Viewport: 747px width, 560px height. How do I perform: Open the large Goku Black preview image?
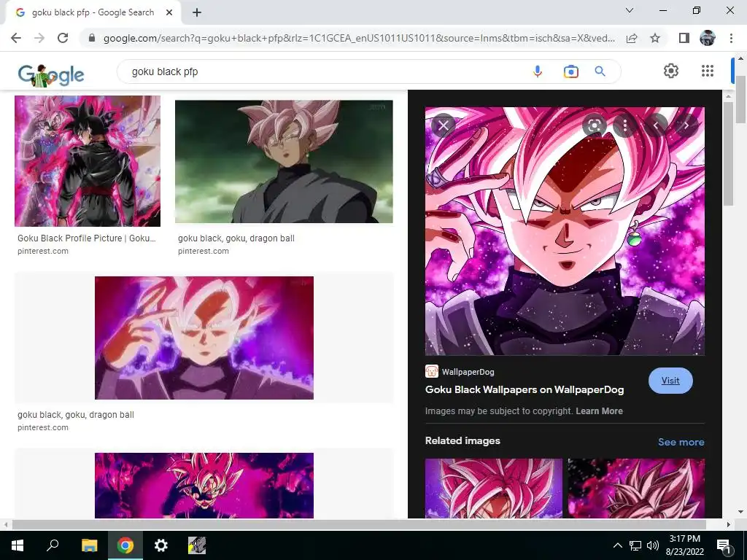pyautogui.click(x=565, y=231)
